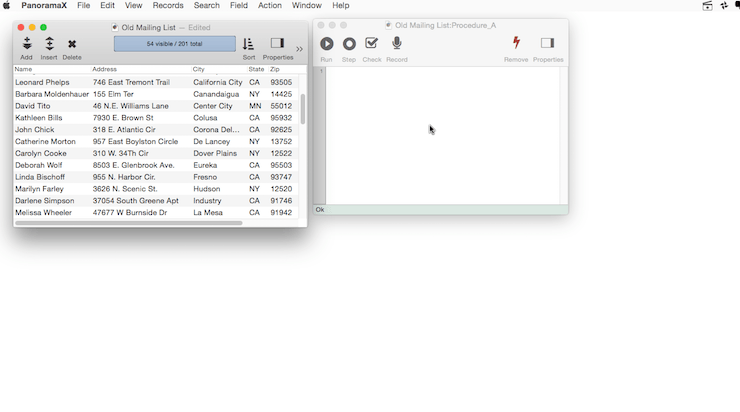Open the Apple menu
Image resolution: width=740 pixels, height=412 pixels.
click(x=6, y=6)
